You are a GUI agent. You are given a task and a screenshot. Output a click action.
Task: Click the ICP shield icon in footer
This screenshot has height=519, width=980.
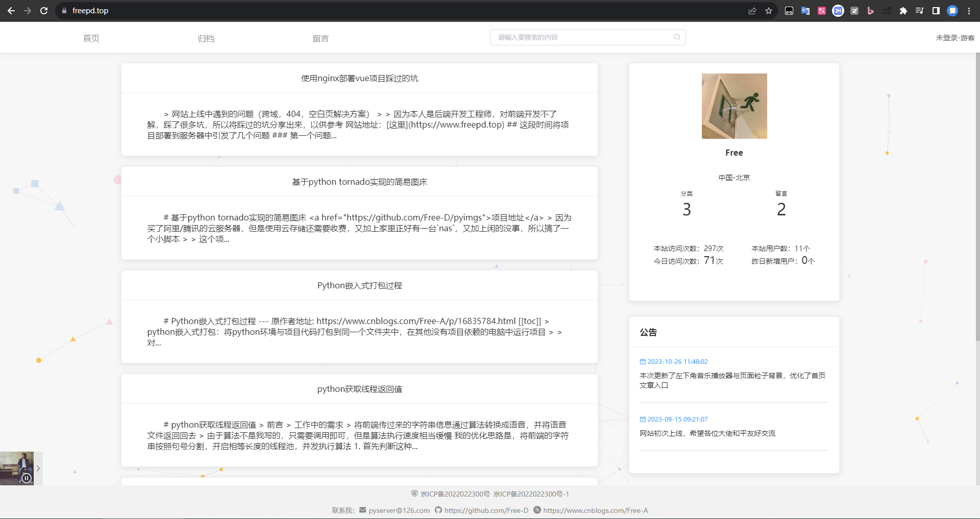point(414,493)
